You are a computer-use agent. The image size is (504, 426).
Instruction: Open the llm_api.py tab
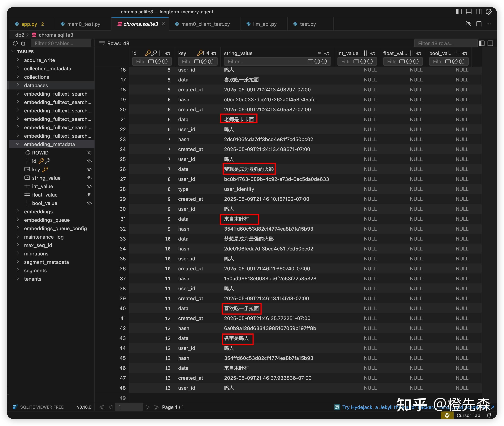coord(264,24)
